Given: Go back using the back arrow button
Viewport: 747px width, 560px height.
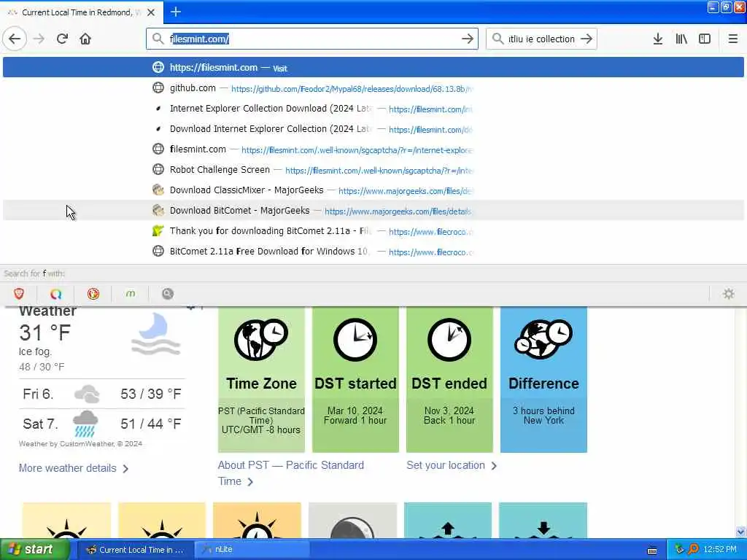Looking at the screenshot, I should pyautogui.click(x=15, y=39).
